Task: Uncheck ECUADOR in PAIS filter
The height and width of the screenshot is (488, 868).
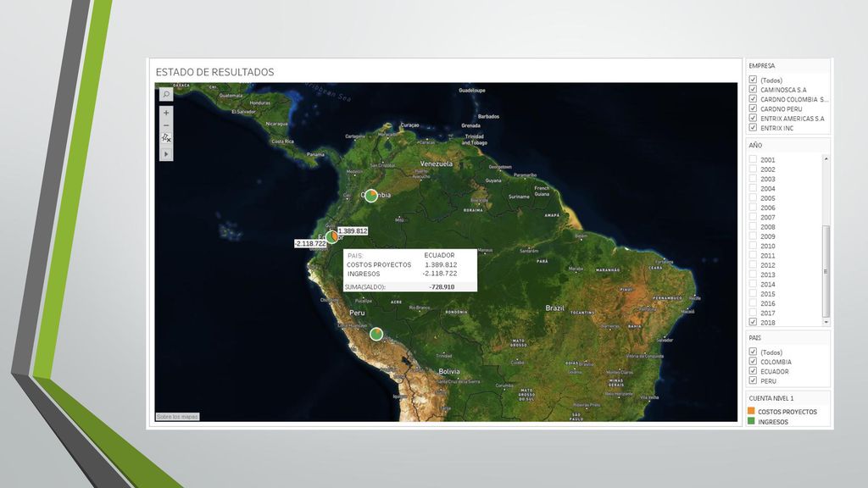Action: (753, 371)
